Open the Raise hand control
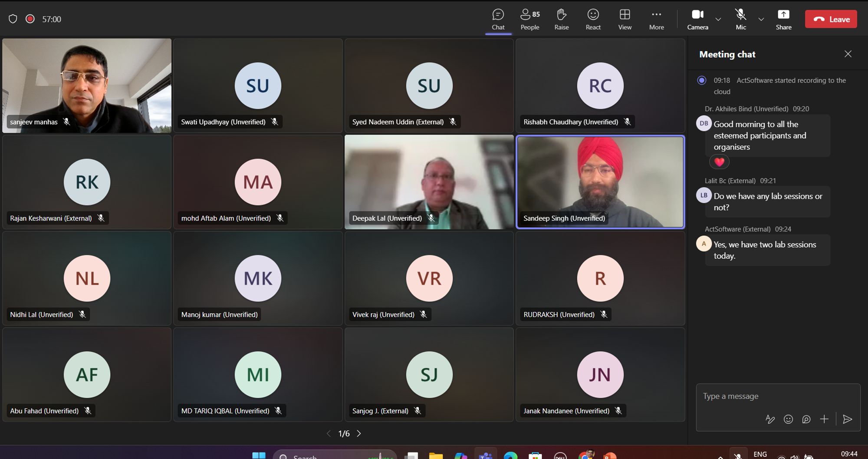This screenshot has width=868, height=459. (561, 19)
